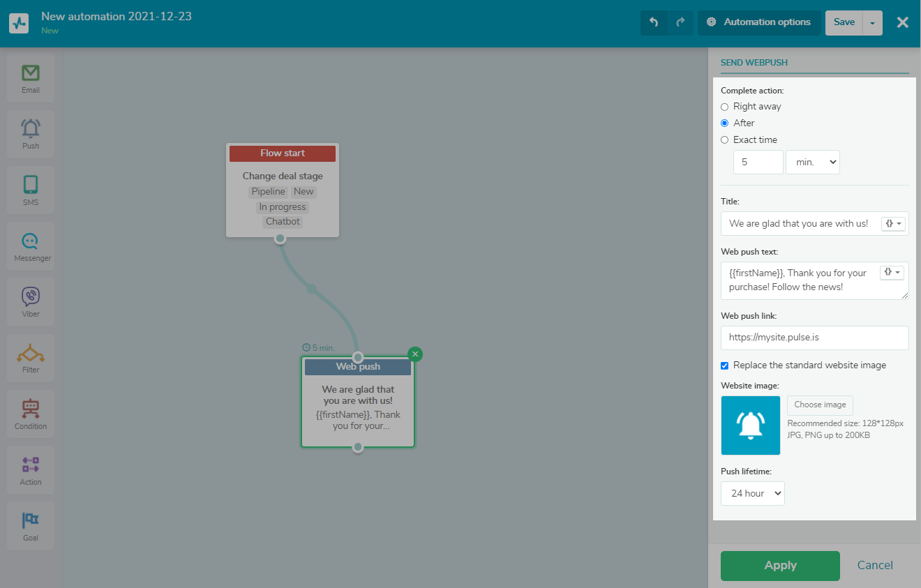
Task: Add a Push block from the sidebar
Action: click(31, 135)
